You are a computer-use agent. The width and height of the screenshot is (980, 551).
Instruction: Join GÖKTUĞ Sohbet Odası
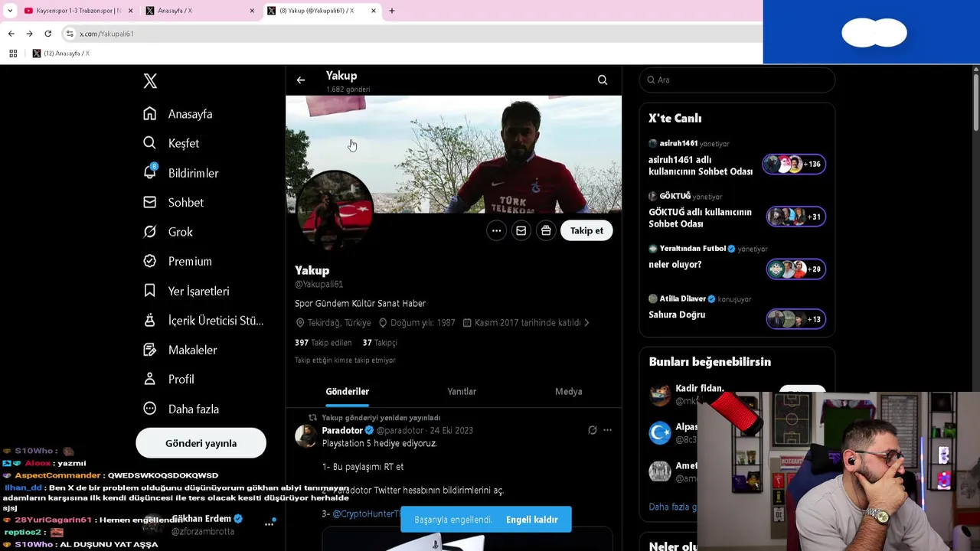pos(700,217)
